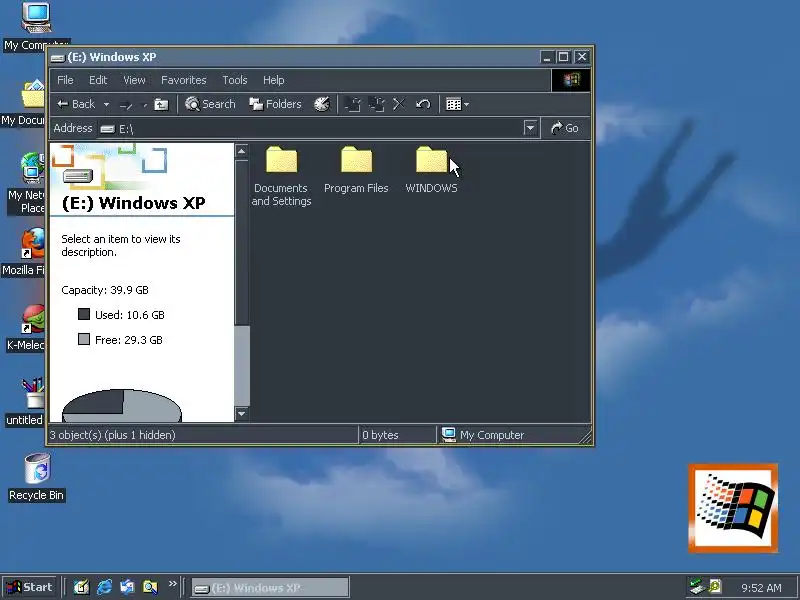Open the Edit menu
The width and height of the screenshot is (800, 600).
(x=98, y=80)
